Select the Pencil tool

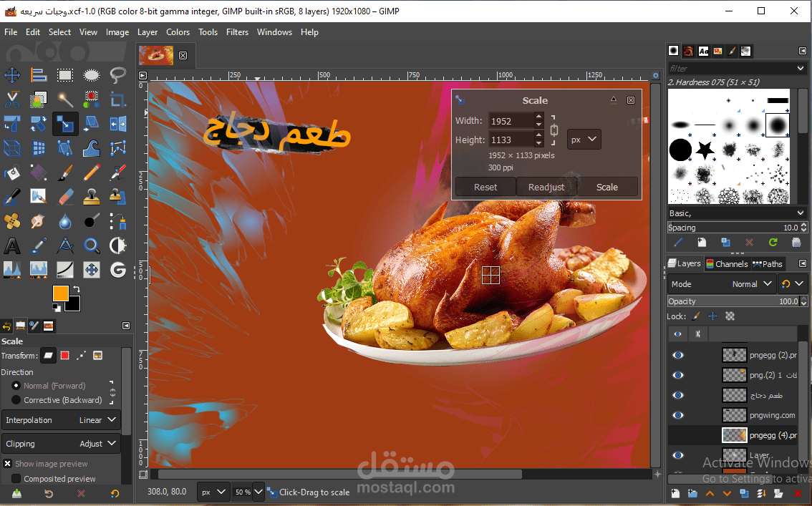92,172
